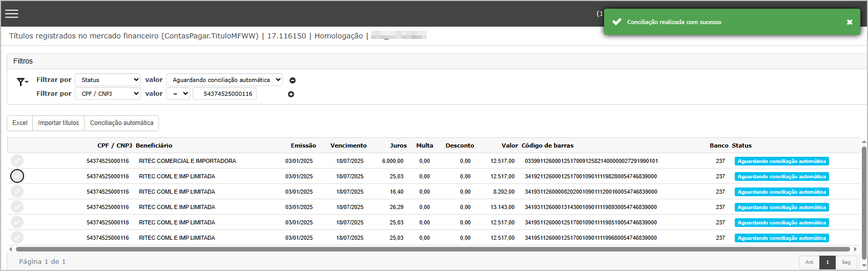Click the Filtros panel heading
The image size is (868, 271).
click(x=23, y=61)
